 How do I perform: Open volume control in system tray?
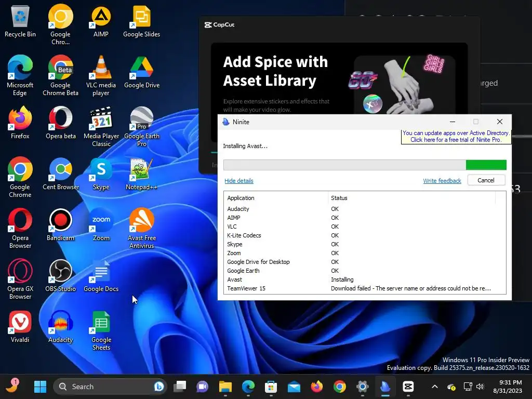point(480,387)
